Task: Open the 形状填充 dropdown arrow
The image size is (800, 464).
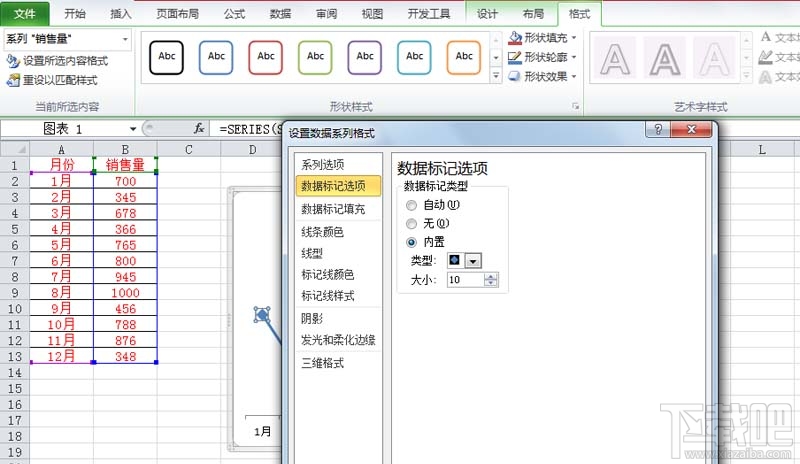Action: 574,38
